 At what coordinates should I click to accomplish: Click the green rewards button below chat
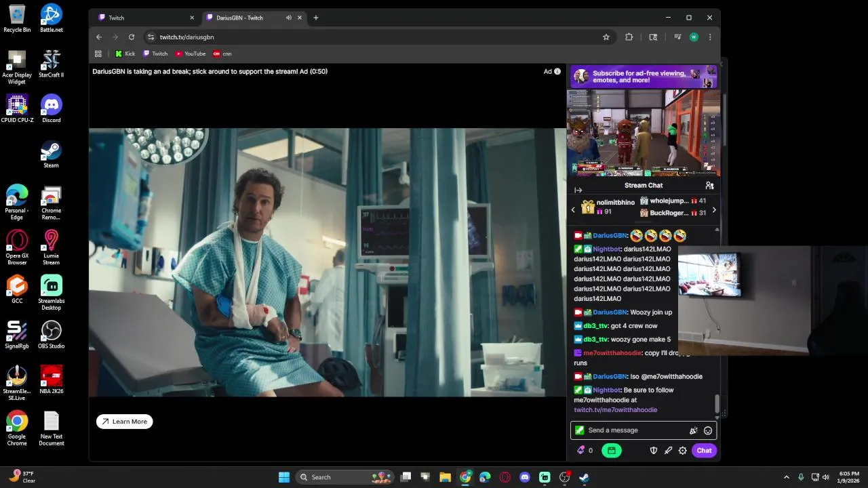pyautogui.click(x=611, y=451)
